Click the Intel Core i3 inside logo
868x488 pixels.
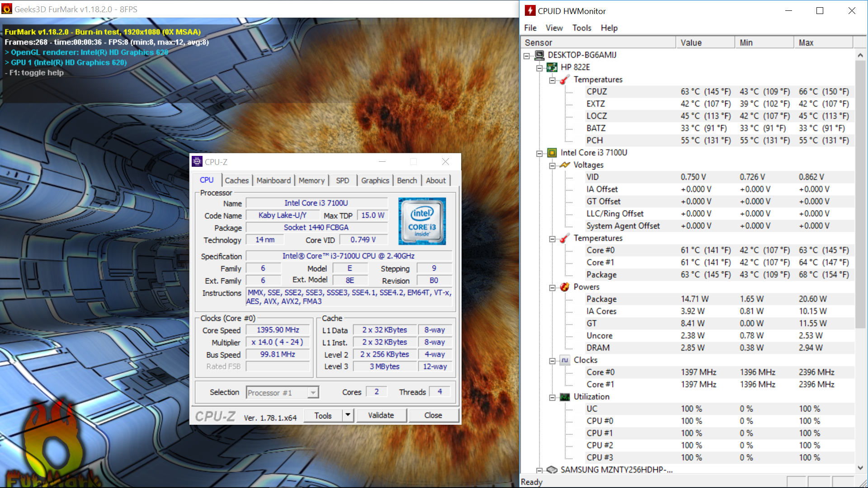click(422, 221)
